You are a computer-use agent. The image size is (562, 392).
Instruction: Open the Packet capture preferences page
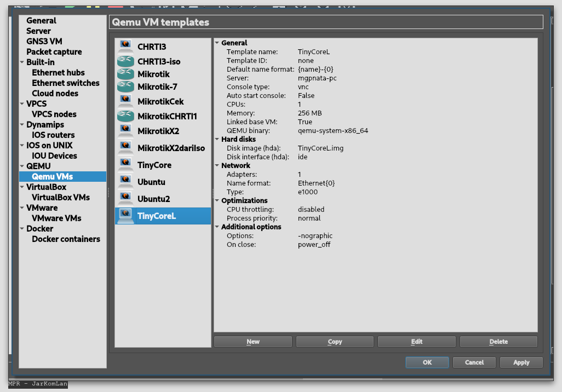click(54, 51)
